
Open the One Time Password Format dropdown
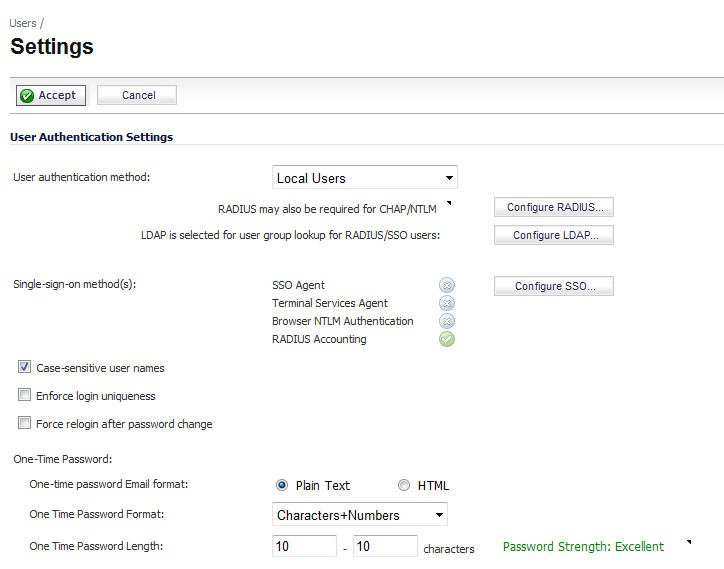tap(360, 514)
